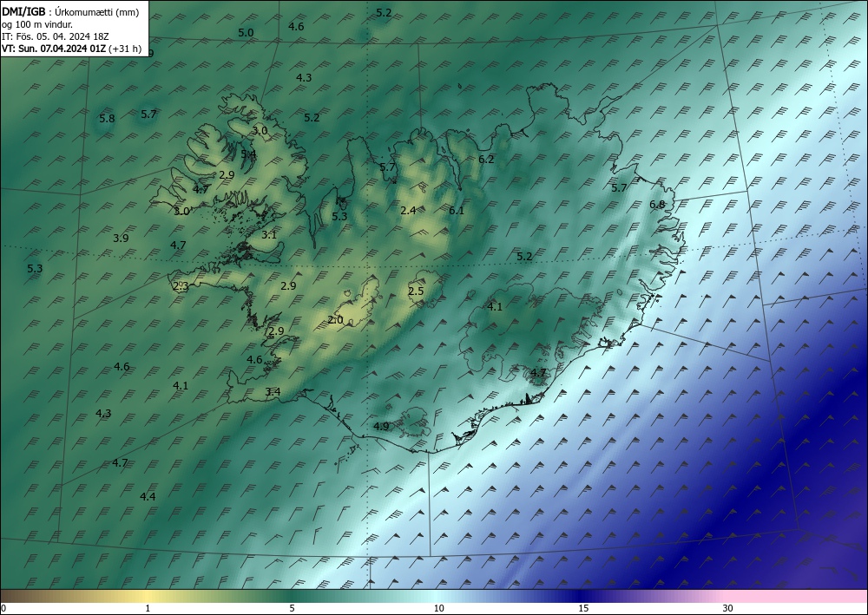The height and width of the screenshot is (615, 868).
Task: Click the 3.1 value on the map
Action: pos(268,234)
